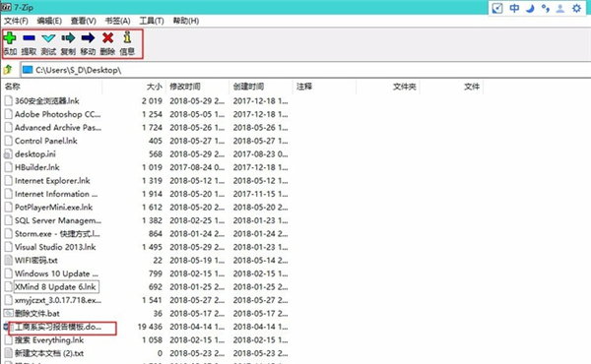Select 删除文件.bat file name
Image resolution: width=591 pixels, height=364 pixels.
pos(37,313)
